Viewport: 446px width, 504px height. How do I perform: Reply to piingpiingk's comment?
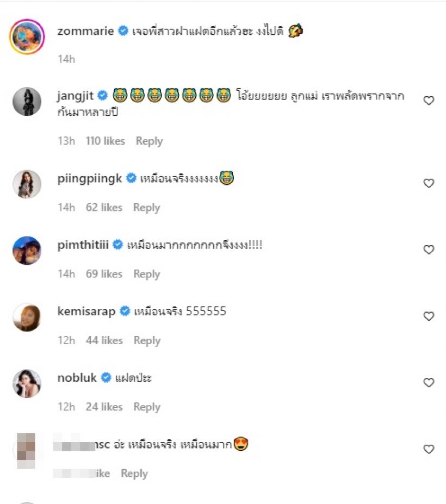146,207
